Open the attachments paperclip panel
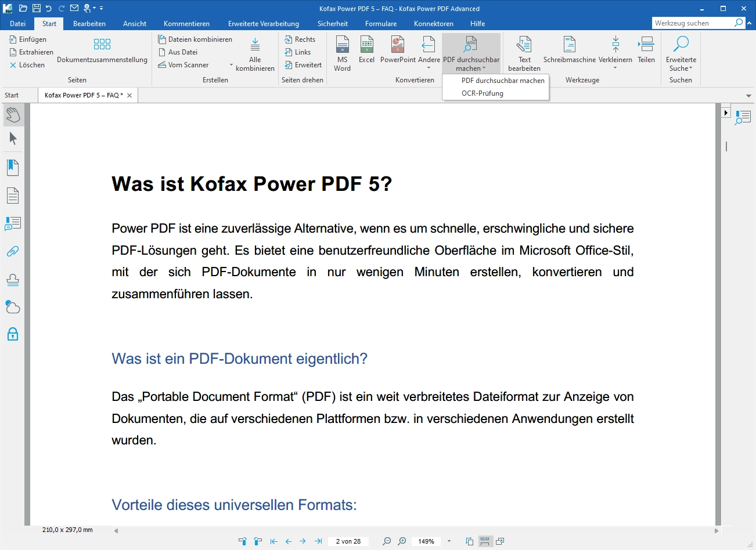Viewport: 756px width, 550px height. click(x=13, y=251)
